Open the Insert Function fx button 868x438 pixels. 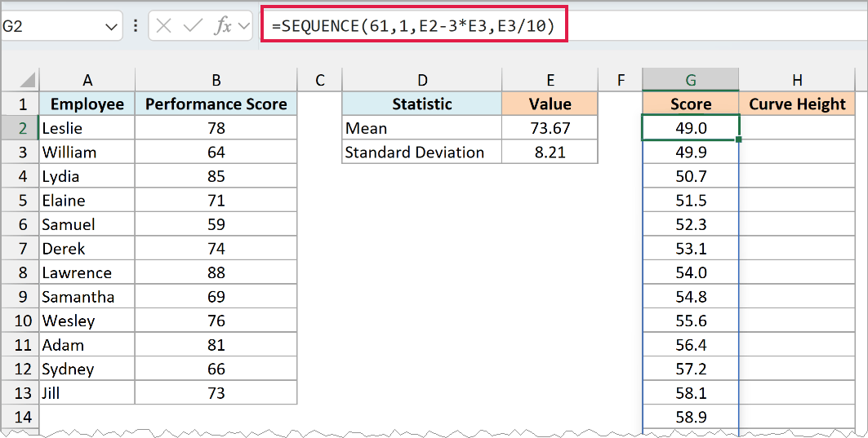coord(223,25)
